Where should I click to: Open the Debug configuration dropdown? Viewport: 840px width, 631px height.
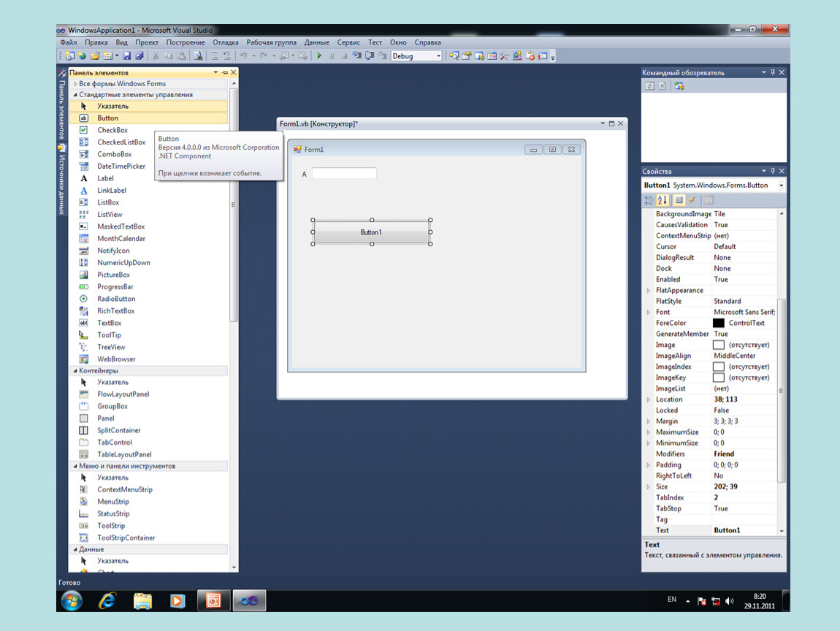[x=438, y=56]
